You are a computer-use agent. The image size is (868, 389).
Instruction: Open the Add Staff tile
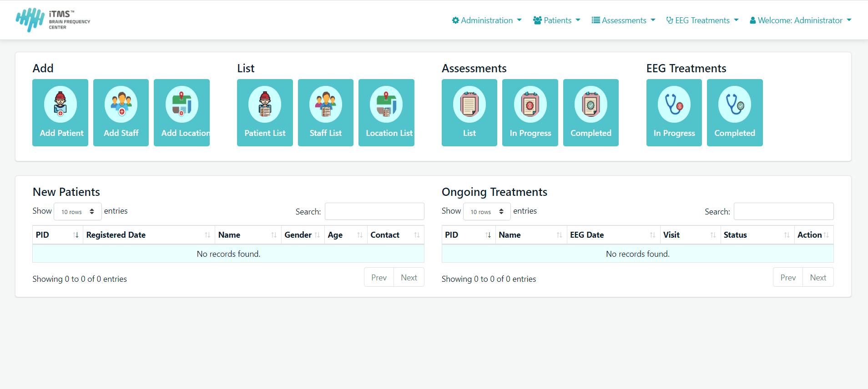[x=121, y=113]
